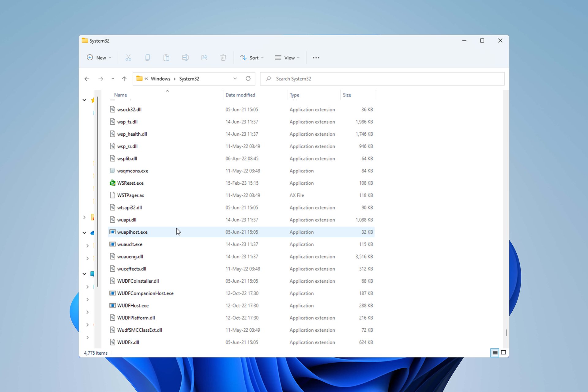Select the wtsapi32.dll file
Image resolution: width=588 pixels, height=392 pixels.
coord(241,207)
